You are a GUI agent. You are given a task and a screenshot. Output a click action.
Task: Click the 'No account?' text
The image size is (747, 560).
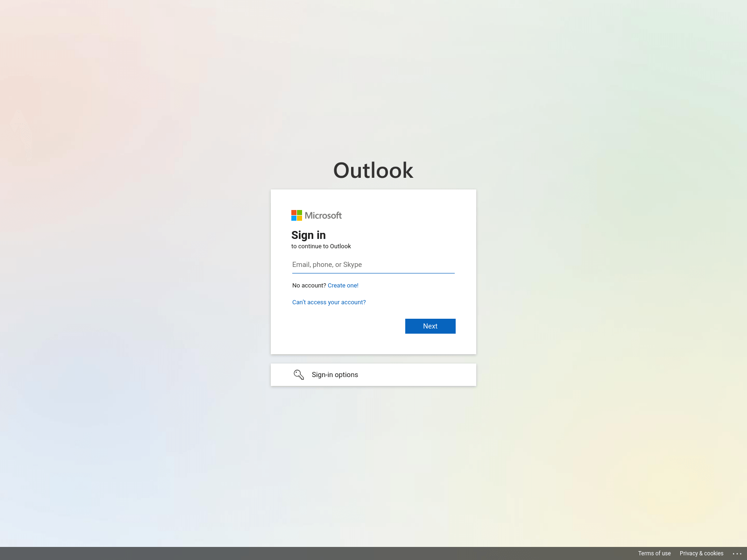[x=309, y=286]
